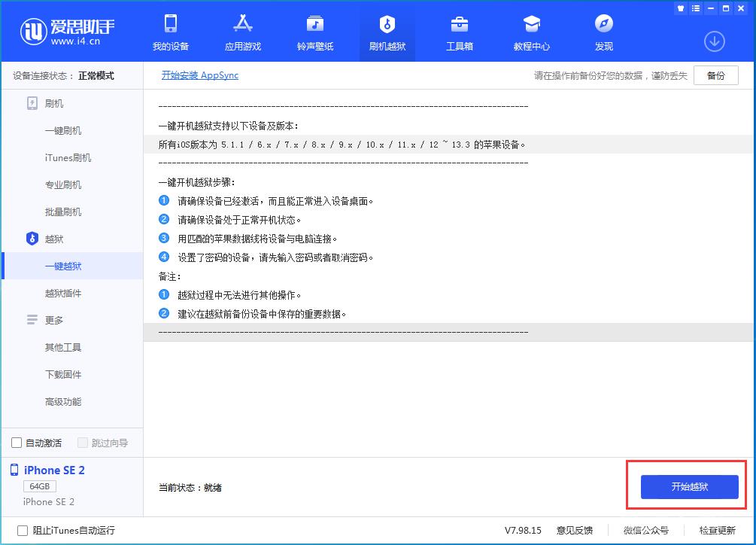756x545 pixels.
Task: Open the 工具箱 toolbox
Action: click(x=459, y=32)
